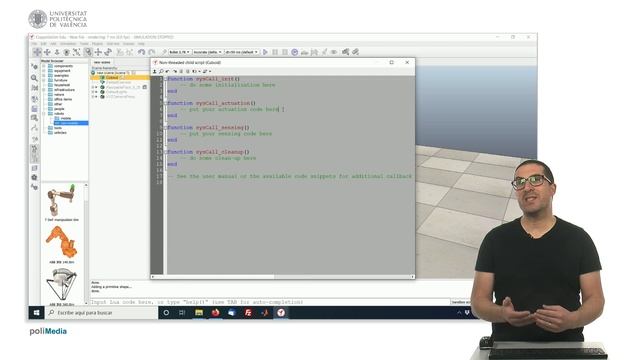Click the assemble objects icon
The width and height of the screenshot is (640, 360).
120,52
